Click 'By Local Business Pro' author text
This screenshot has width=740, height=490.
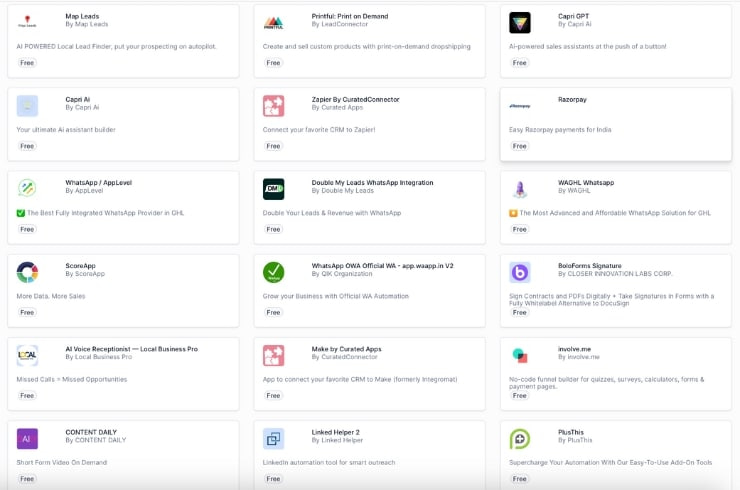[99, 356]
